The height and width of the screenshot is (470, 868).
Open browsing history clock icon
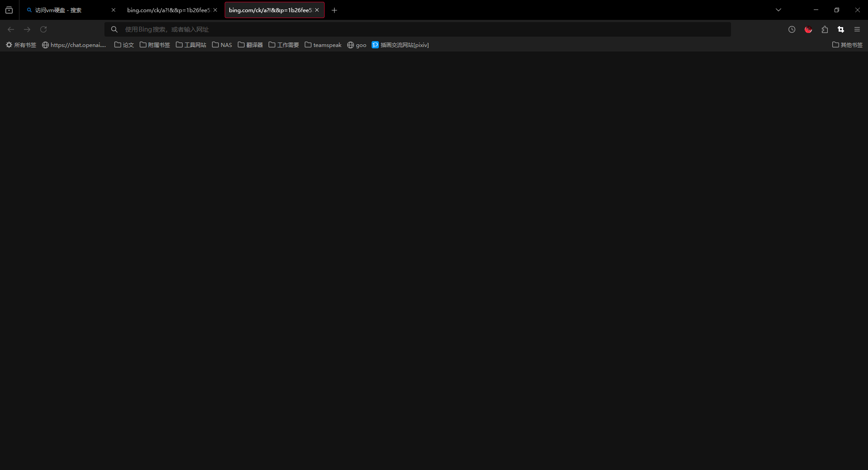point(792,29)
